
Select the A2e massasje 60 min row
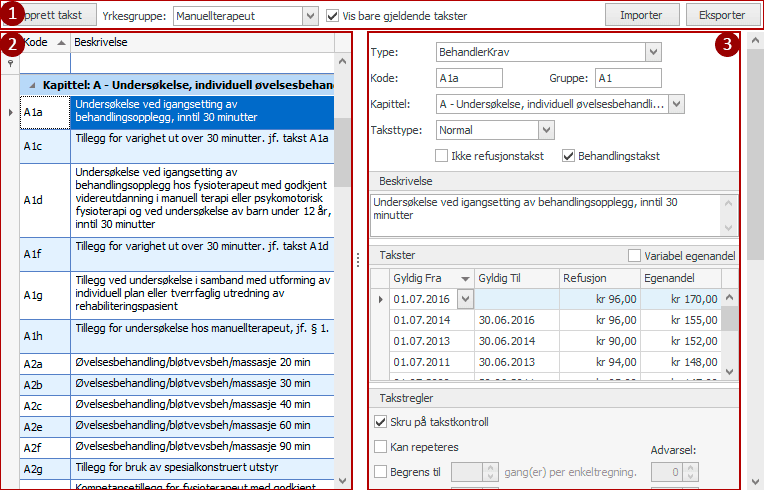pyautogui.click(x=177, y=426)
